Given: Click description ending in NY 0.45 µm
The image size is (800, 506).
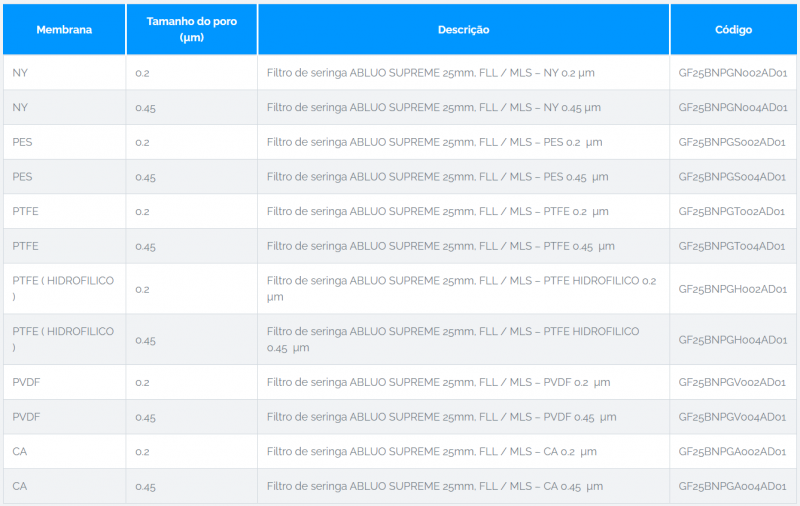Looking at the screenshot, I should point(434,108).
